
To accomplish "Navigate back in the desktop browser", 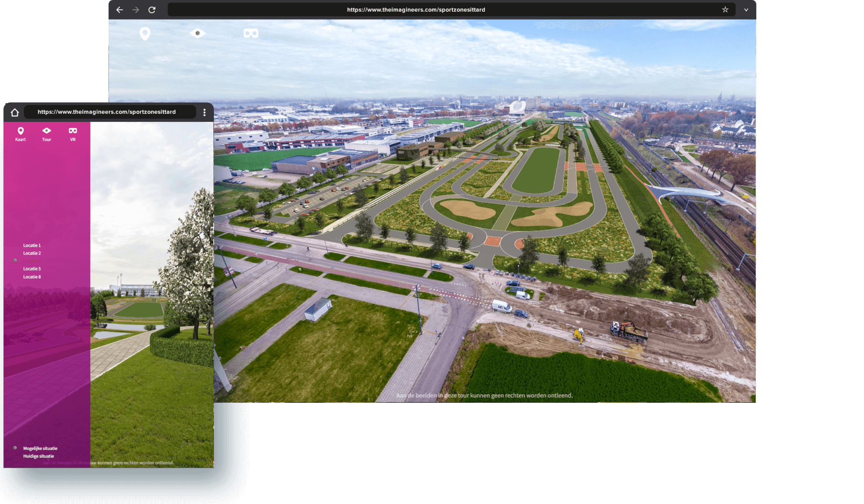I will point(119,9).
